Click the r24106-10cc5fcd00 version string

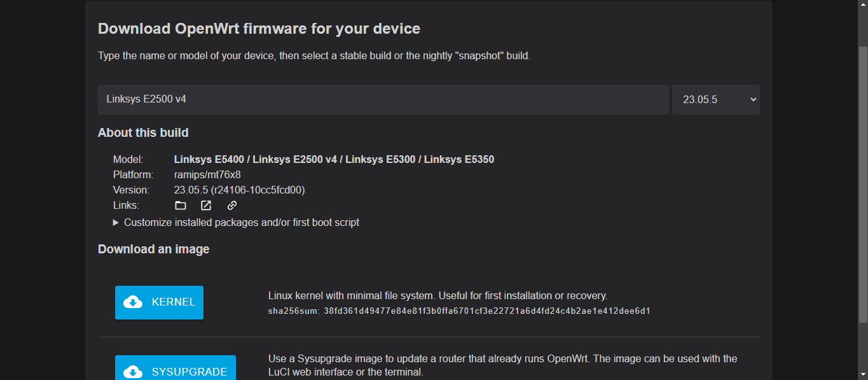(258, 190)
